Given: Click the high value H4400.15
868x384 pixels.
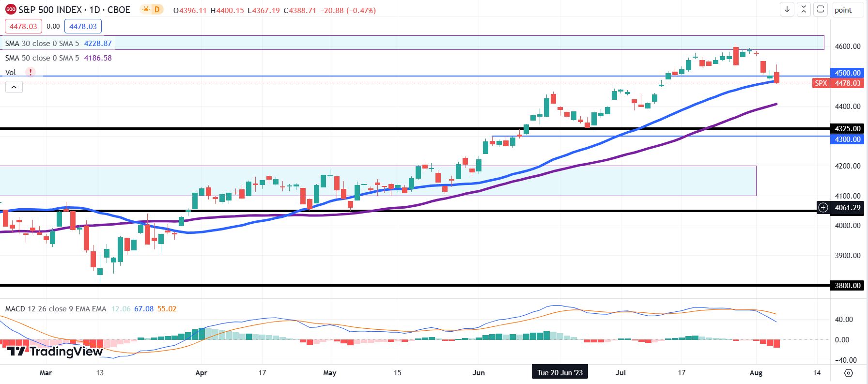Looking at the screenshot, I should click(227, 10).
